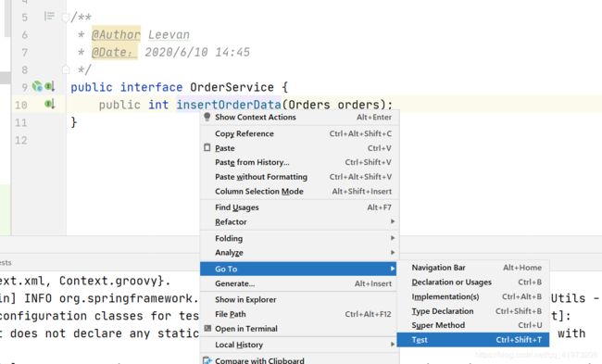Click console line 'configuration classes for tes'
This screenshot has height=364, width=602.
(99, 316)
